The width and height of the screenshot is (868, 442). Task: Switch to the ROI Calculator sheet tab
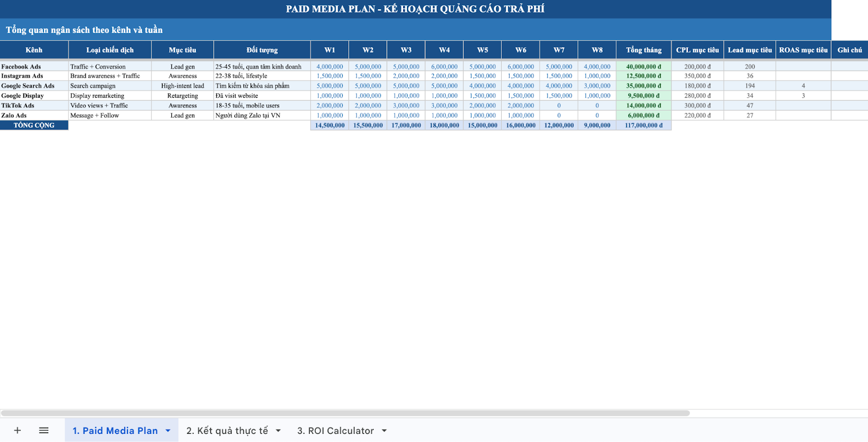[x=335, y=431]
